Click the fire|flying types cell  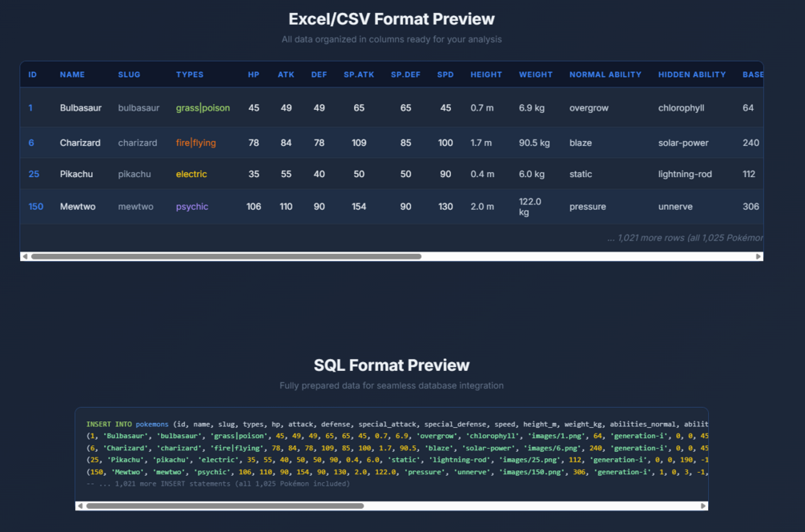pos(195,143)
